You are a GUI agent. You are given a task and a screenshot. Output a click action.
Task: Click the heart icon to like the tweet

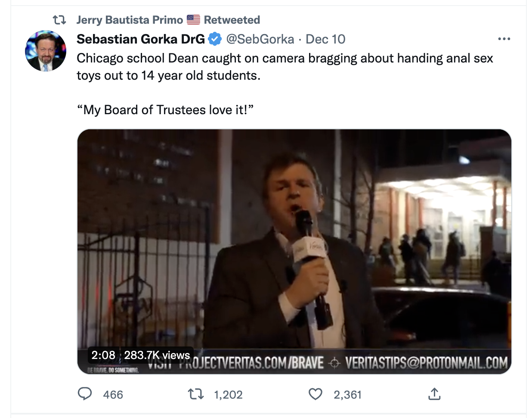[315, 394]
